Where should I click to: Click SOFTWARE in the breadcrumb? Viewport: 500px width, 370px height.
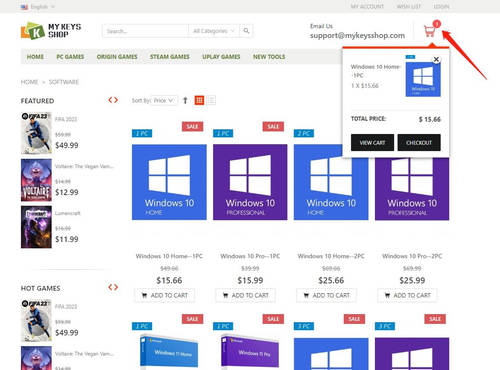(64, 82)
